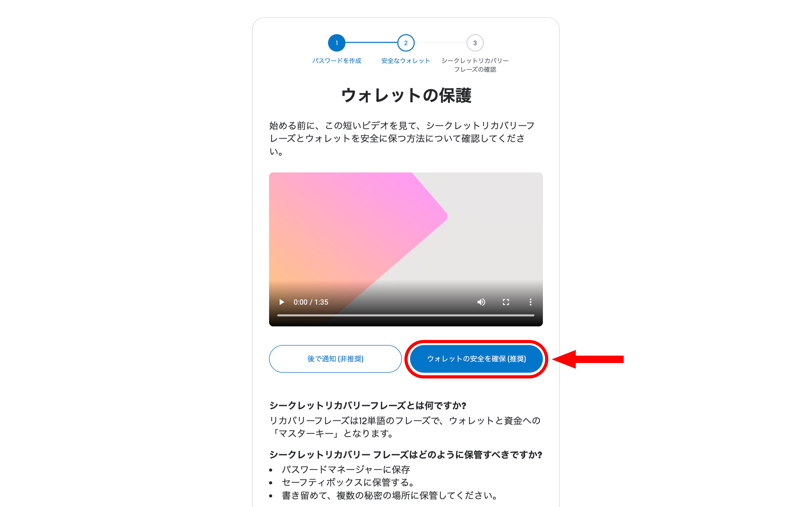Screen dimensions: 812x507
Task: Click パスワードマネージャーに保存 list item
Action: [x=346, y=469]
